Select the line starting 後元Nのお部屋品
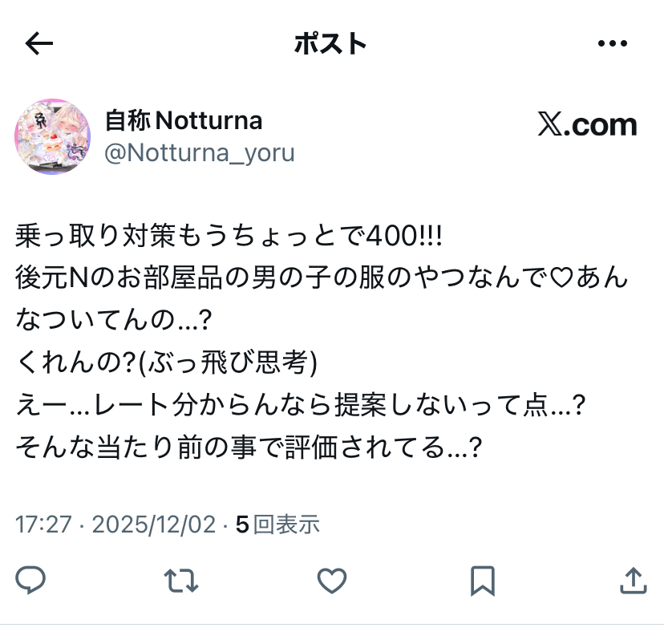Viewport: 664px width, 644px height. 322,277
